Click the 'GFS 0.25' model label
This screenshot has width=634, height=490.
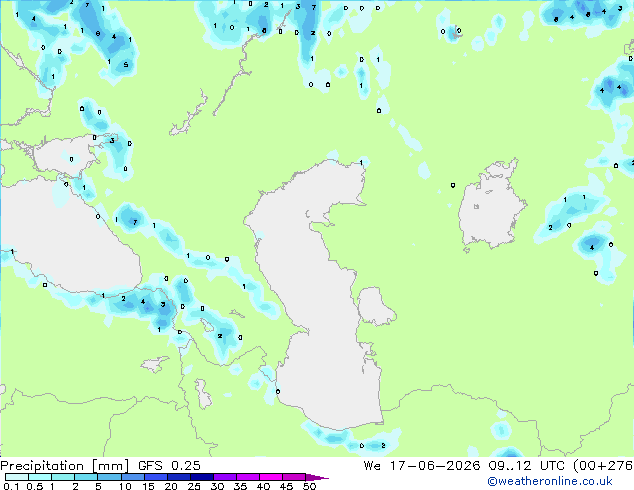coord(169,466)
